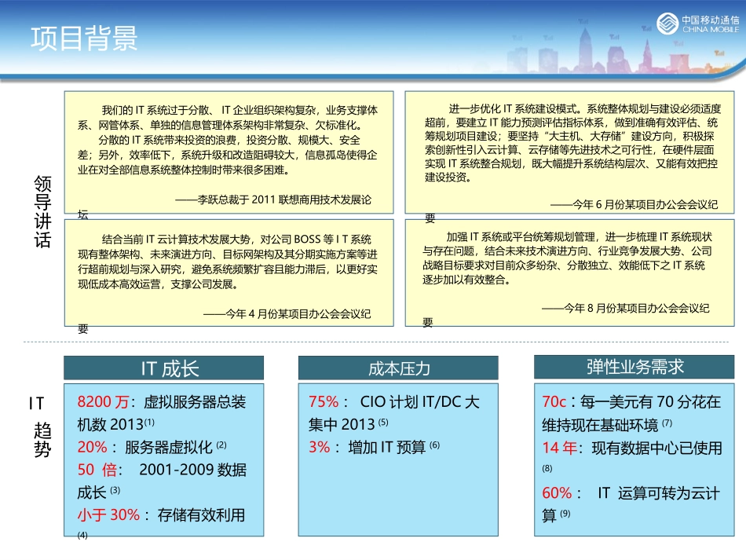Viewport: 746px width, 560px height.
Task: Click the text CIO 计划 IT/DC 大
Action: point(419,402)
